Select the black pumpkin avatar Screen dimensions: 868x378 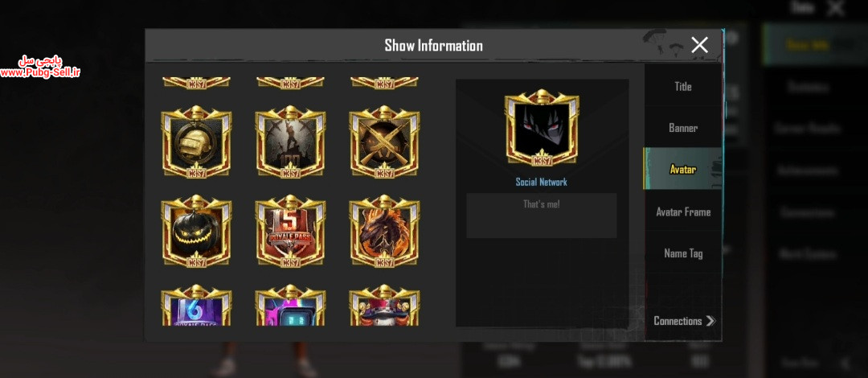click(196, 231)
